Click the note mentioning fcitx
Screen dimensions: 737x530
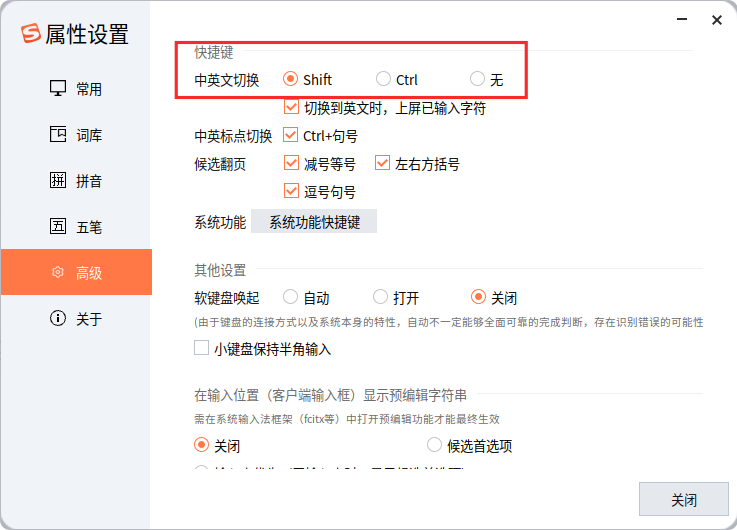pyautogui.click(x=347, y=419)
